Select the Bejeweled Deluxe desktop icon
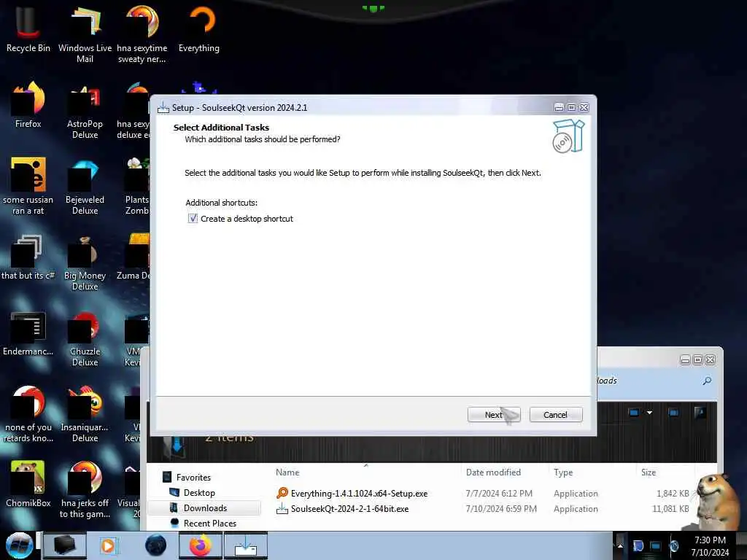Viewport: 747px width, 560px height. pyautogui.click(x=85, y=187)
